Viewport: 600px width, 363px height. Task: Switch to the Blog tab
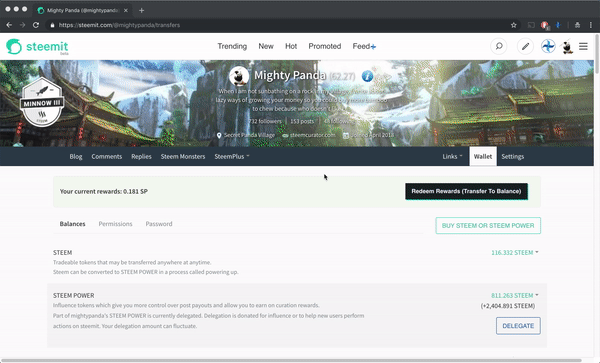76,156
